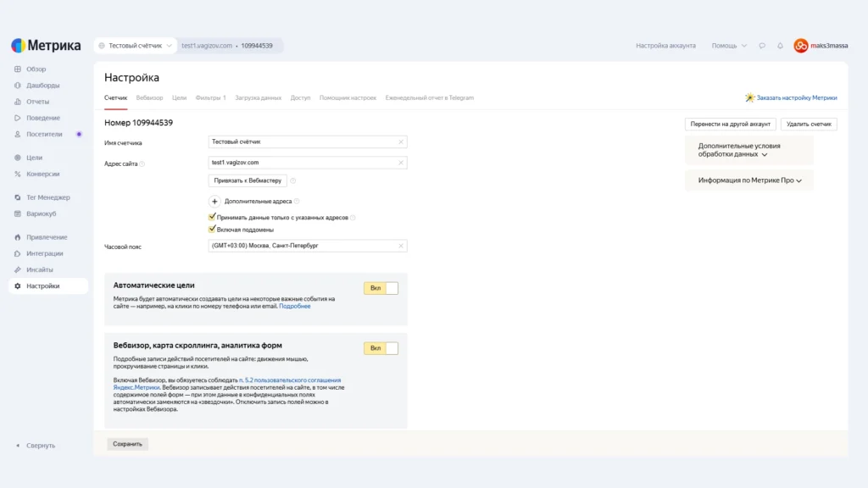Open Поведение via its sidebar icon

pyautogui.click(x=18, y=118)
